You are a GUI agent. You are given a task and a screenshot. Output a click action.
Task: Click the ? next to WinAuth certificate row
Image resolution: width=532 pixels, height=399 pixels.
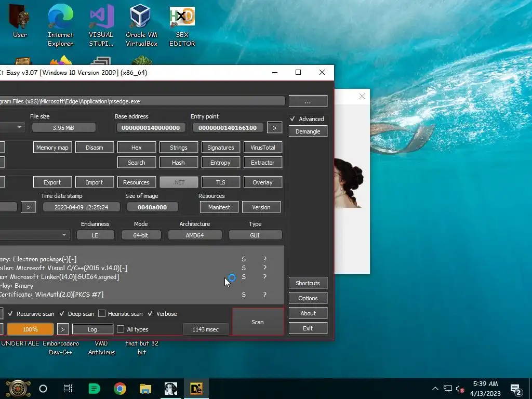click(264, 294)
